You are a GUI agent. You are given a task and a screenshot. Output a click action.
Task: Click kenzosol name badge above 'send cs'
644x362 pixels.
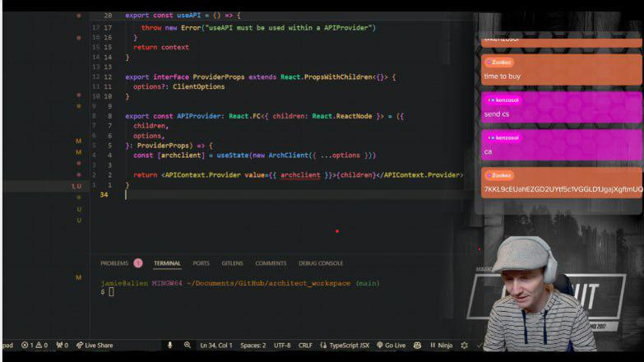tap(503, 100)
